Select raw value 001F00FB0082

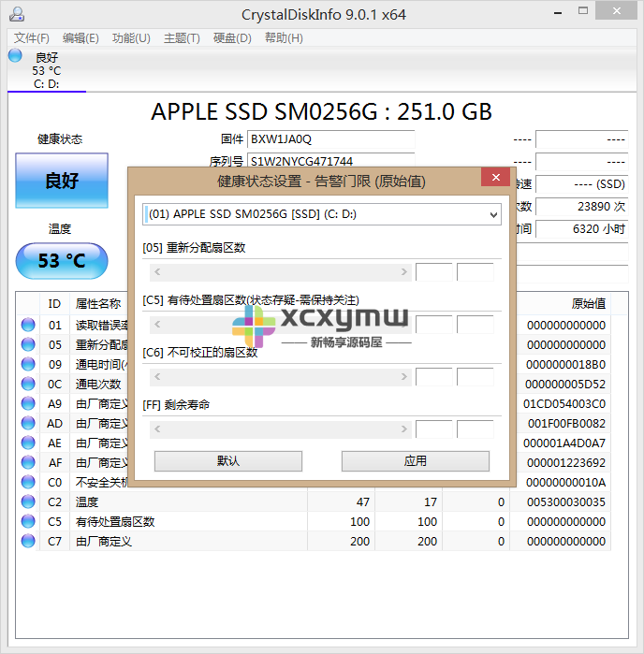tap(566, 423)
